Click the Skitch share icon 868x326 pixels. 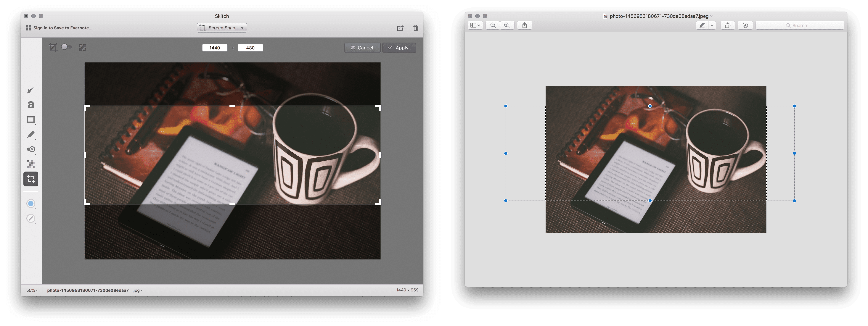point(400,28)
